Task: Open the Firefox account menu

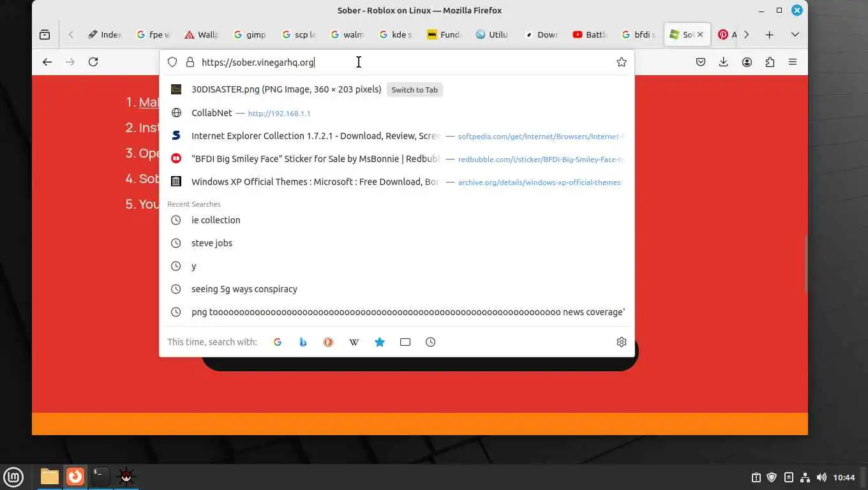Action: pos(747,62)
